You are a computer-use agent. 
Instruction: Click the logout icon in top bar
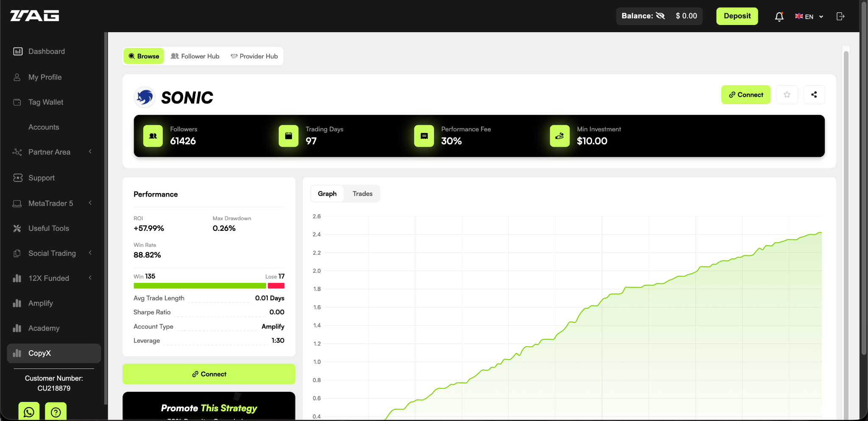840,16
